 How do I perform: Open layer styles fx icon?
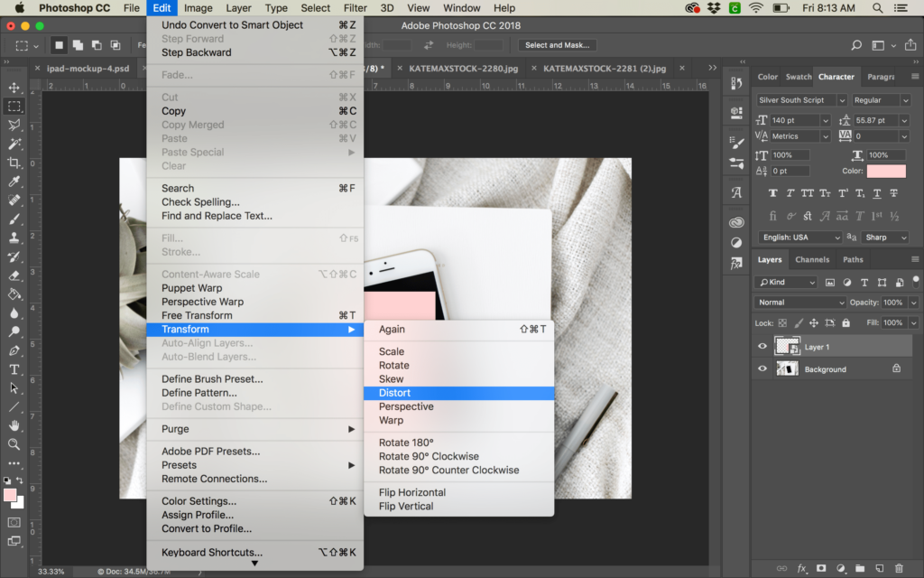[x=801, y=568]
